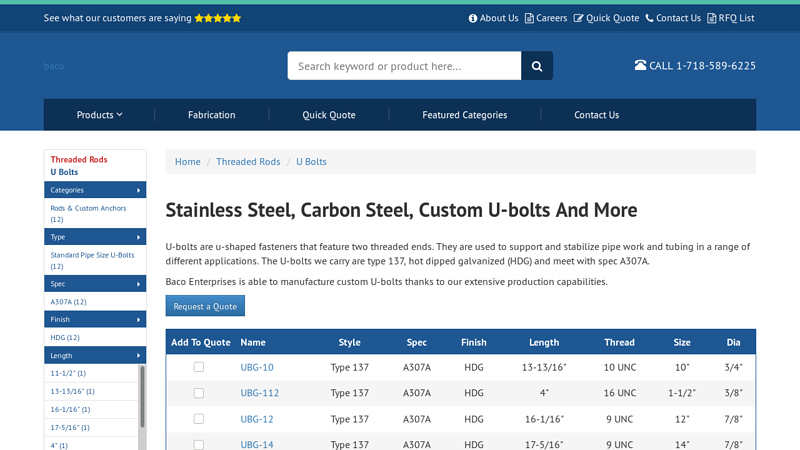
Task: Click into the product search field
Action: pyautogui.click(x=404, y=66)
